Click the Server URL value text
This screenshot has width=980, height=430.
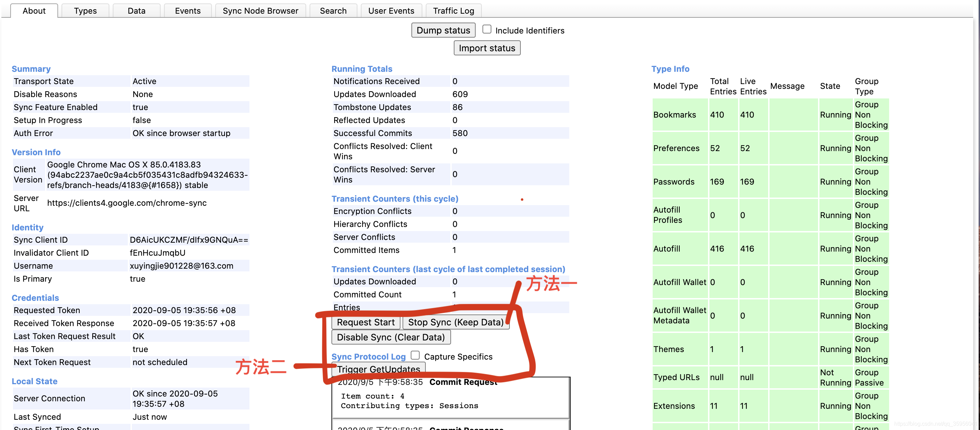[127, 203]
